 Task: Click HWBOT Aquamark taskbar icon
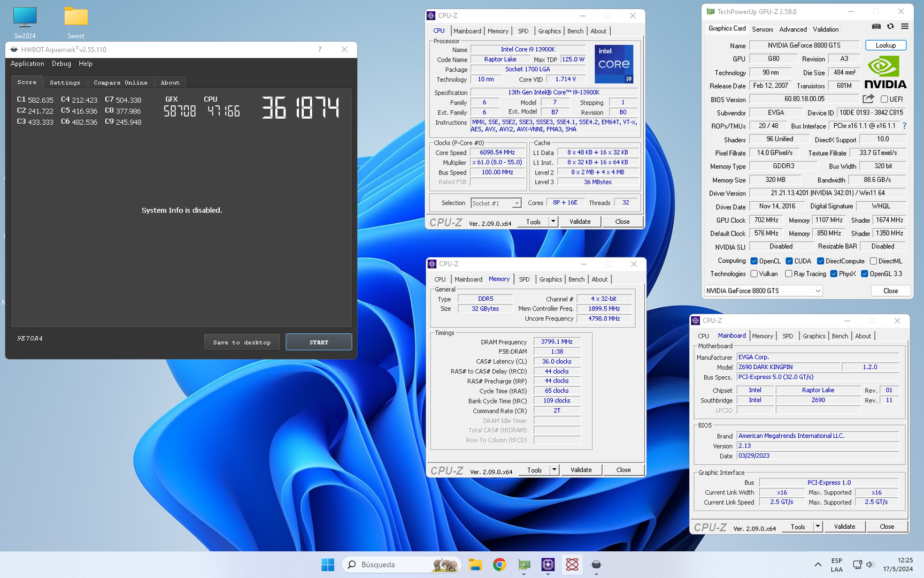coord(596,565)
